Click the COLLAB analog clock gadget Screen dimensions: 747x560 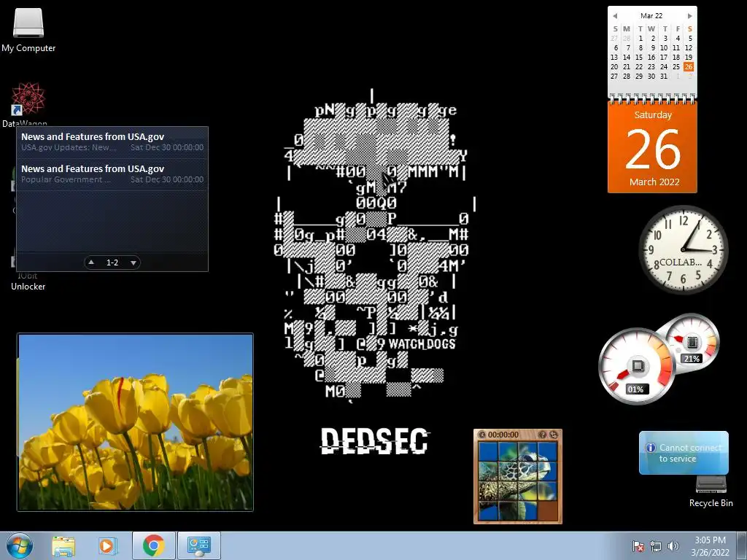[x=683, y=250]
